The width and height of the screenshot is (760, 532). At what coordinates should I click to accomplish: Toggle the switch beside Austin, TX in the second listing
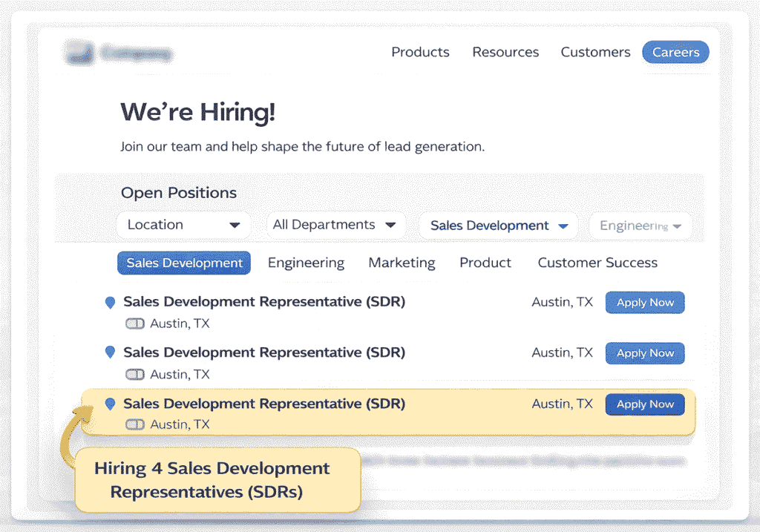tap(134, 374)
